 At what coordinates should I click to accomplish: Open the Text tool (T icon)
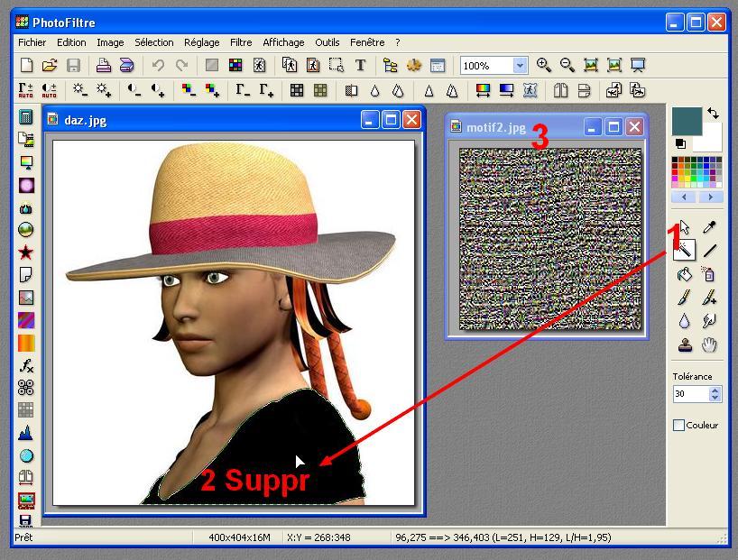coord(360,66)
